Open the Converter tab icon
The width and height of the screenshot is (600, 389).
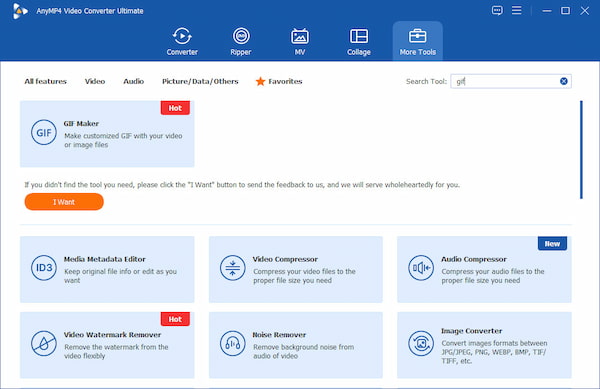click(x=182, y=36)
